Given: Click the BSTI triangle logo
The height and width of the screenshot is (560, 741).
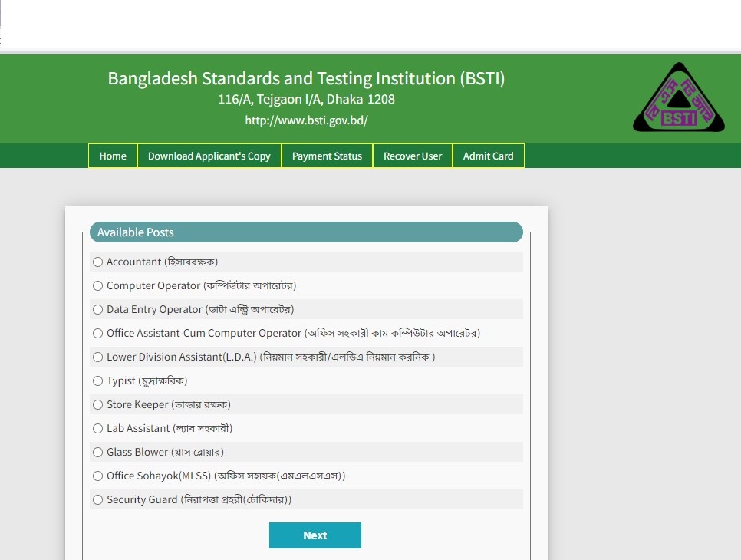Looking at the screenshot, I should (x=679, y=97).
